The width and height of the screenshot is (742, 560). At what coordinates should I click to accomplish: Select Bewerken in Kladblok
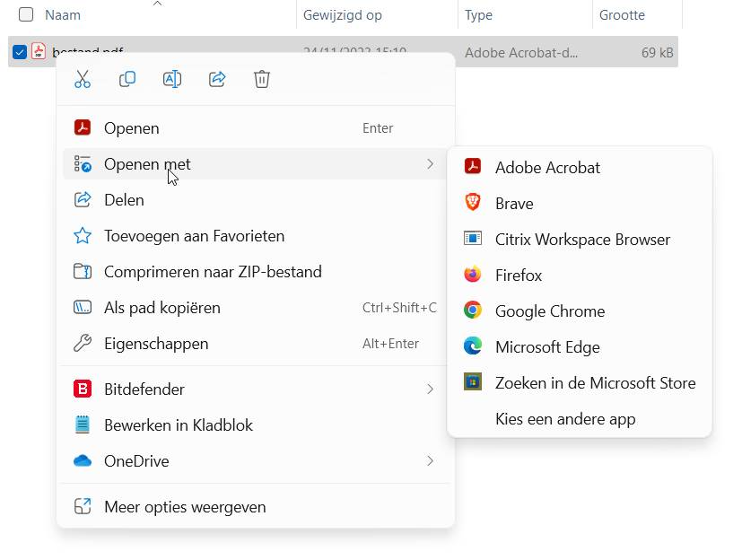click(256, 425)
